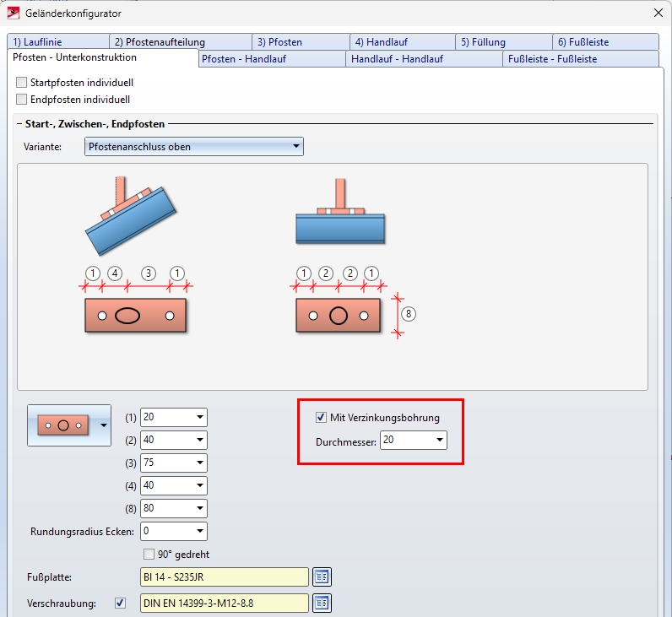The image size is (672, 617).
Task: Click the horizontal beam post illustration
Action: click(340, 211)
